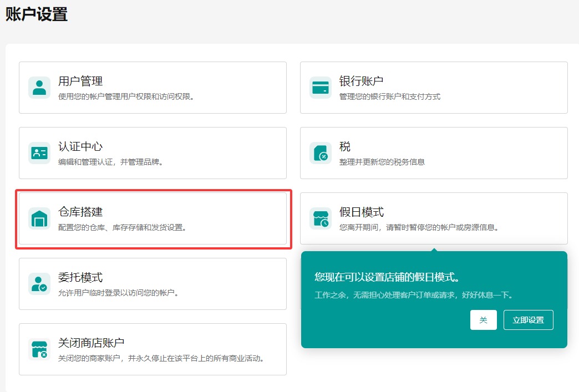Open the 用户管理 settings card

(153, 87)
